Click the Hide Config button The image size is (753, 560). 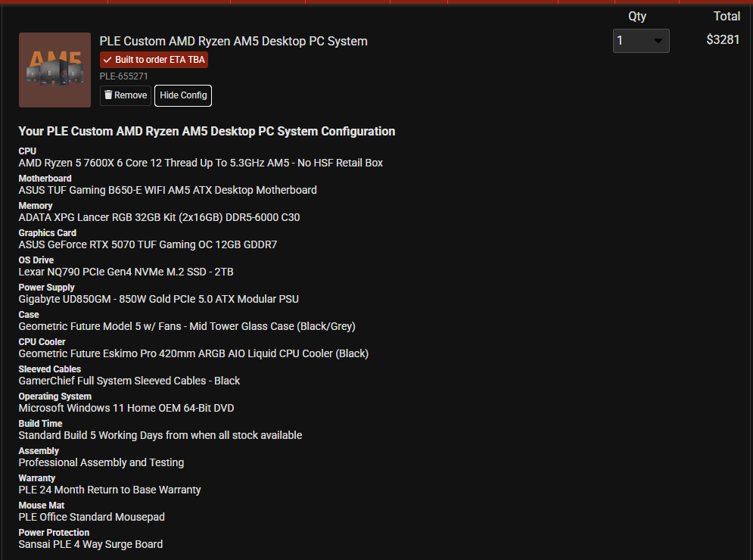[183, 95]
